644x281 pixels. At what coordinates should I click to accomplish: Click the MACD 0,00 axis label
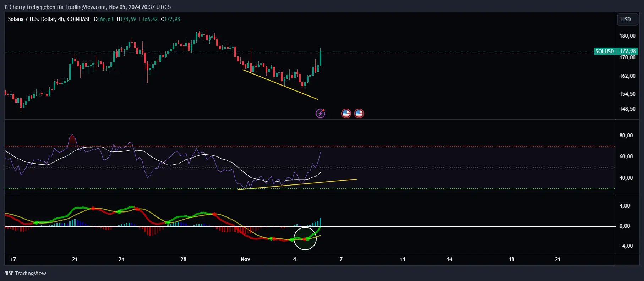(x=624, y=226)
